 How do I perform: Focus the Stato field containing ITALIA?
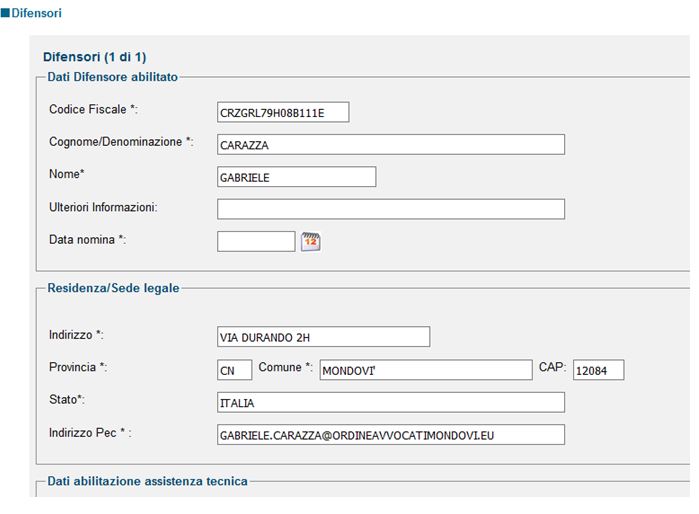pos(391,403)
